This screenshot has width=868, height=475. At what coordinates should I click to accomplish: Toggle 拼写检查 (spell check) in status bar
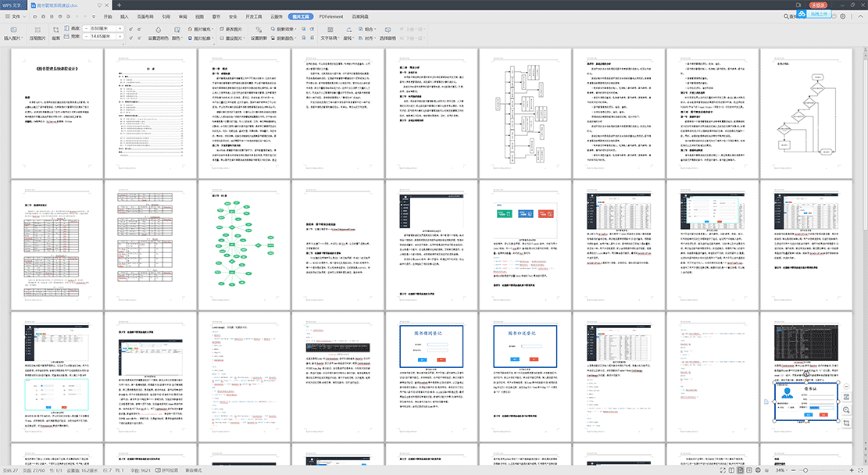pyautogui.click(x=168, y=470)
